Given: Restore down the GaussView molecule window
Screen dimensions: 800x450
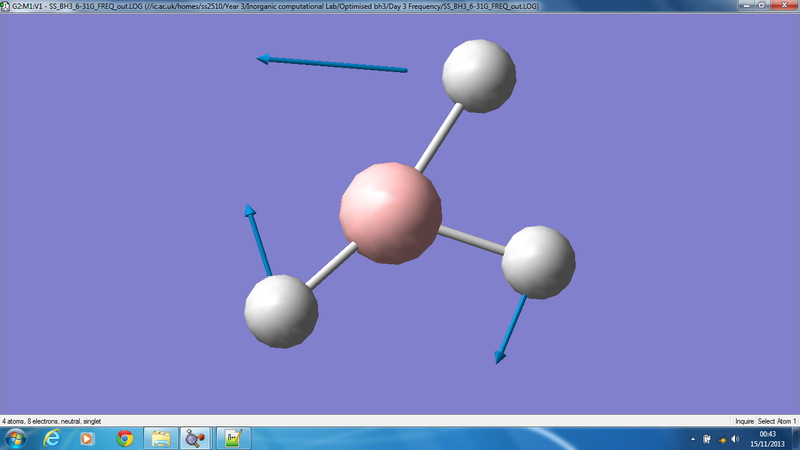Looking at the screenshot, I should (x=762, y=5).
